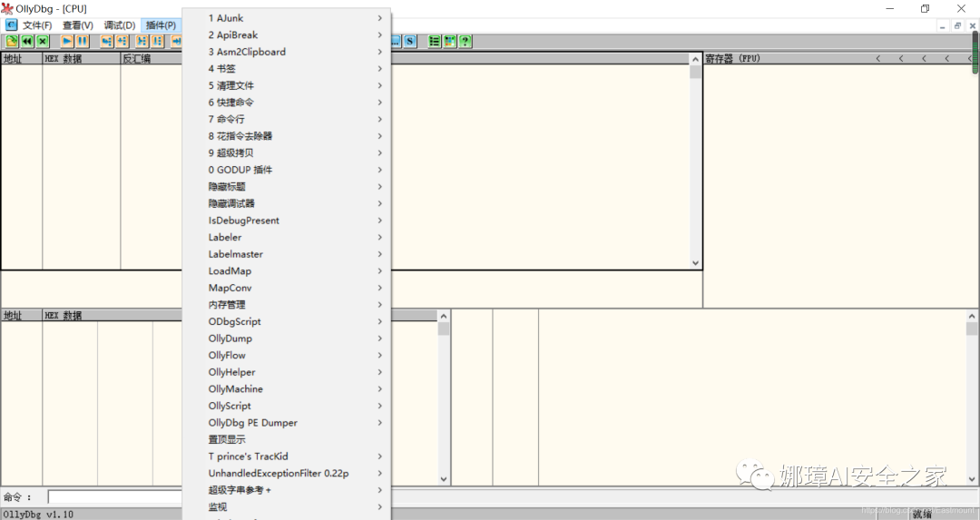
Task: Select the 3 Asm2Clipboard plugin entry
Action: [x=287, y=52]
